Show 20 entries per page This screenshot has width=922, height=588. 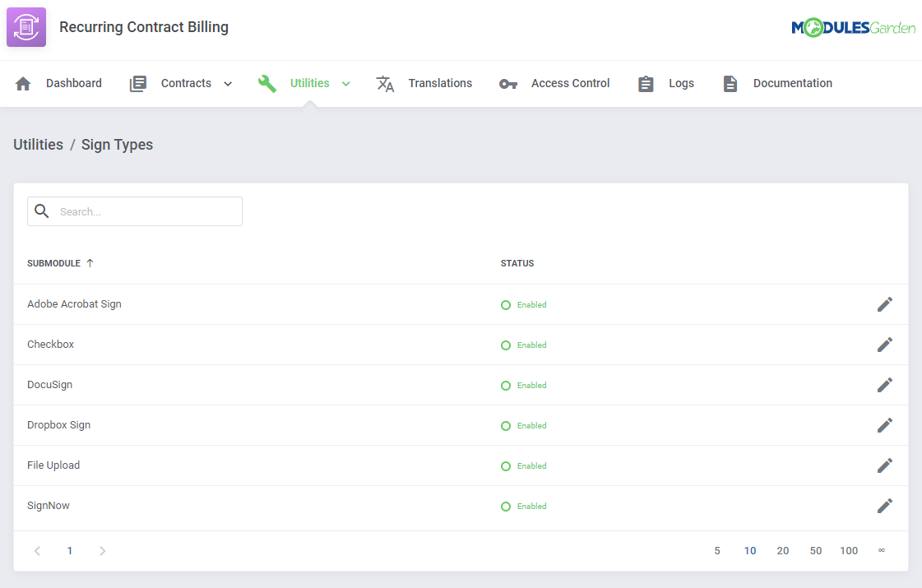(x=783, y=551)
